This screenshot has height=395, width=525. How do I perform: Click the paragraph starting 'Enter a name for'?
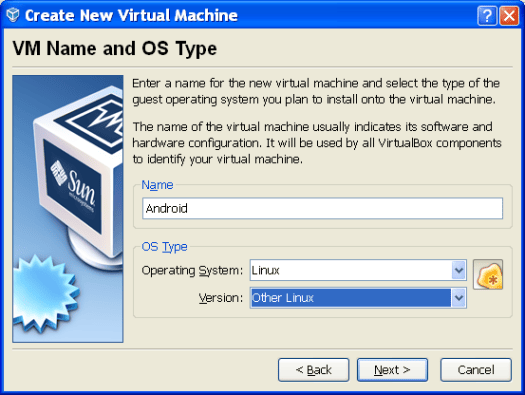(316, 91)
